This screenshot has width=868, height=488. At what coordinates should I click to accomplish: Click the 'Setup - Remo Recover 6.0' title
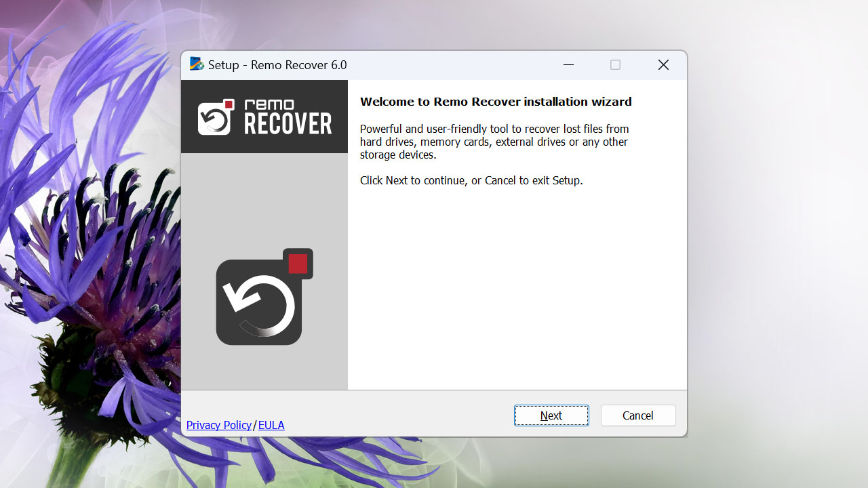click(277, 65)
